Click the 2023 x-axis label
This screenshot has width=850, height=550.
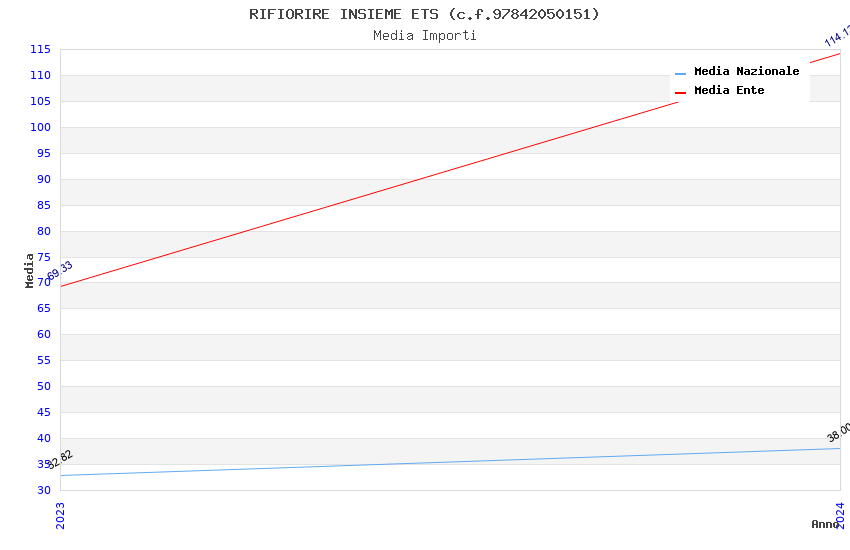coord(60,515)
